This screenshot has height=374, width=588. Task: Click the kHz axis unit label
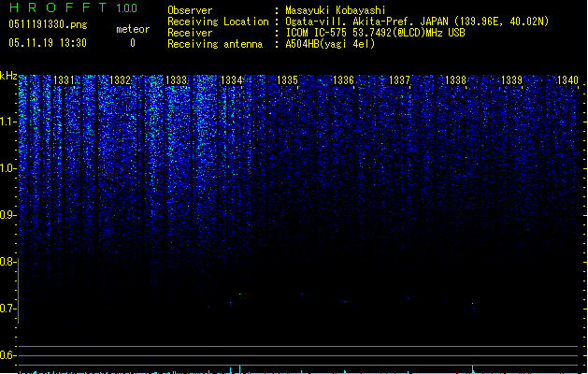[x=8, y=76]
